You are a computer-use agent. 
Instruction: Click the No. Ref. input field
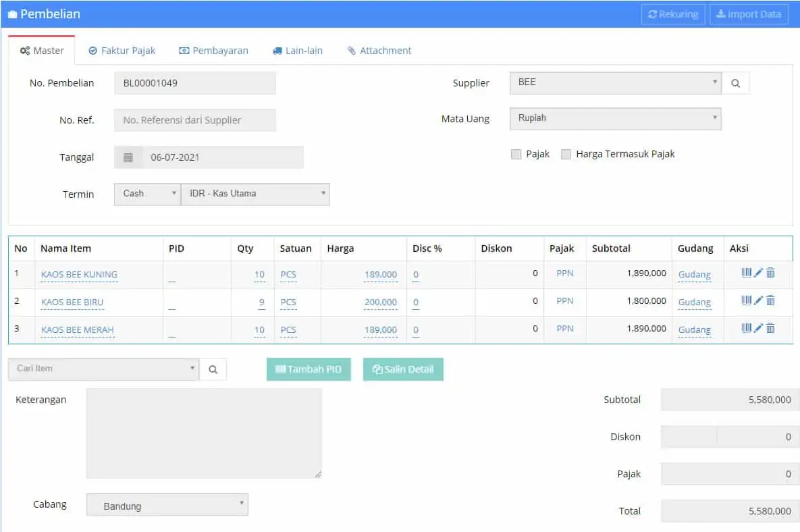point(195,120)
